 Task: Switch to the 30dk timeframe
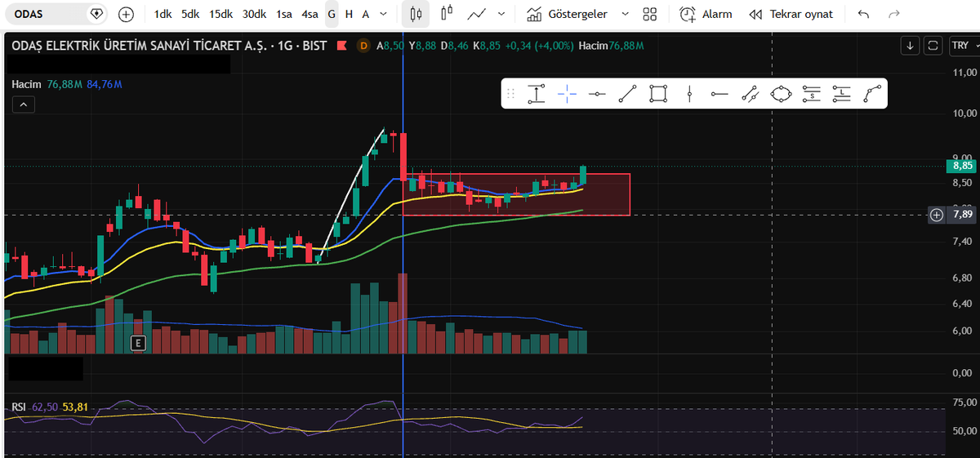pos(254,14)
